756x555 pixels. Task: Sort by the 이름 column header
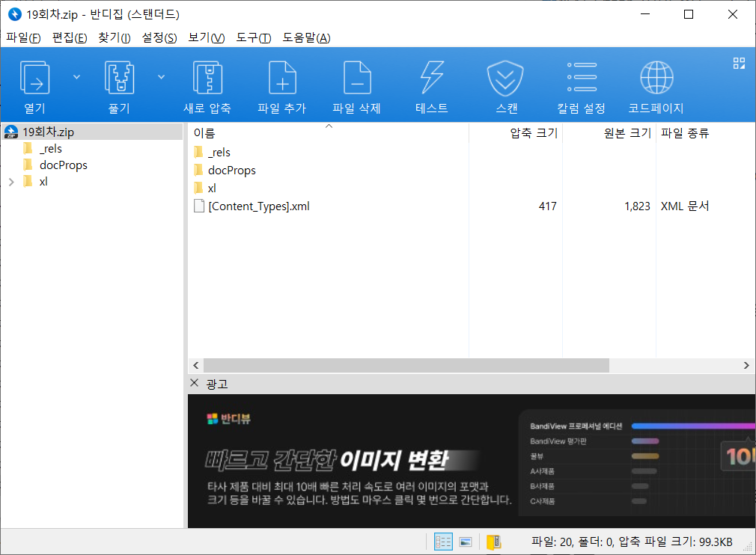(x=204, y=133)
